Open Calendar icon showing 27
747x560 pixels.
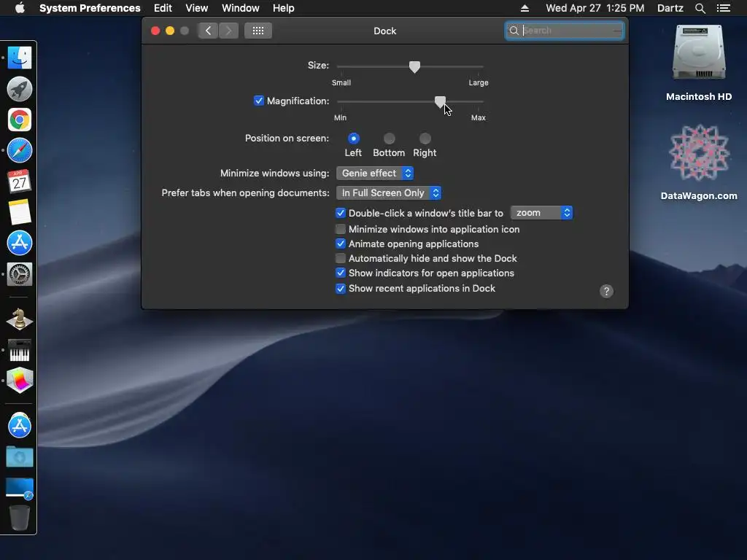point(20,182)
